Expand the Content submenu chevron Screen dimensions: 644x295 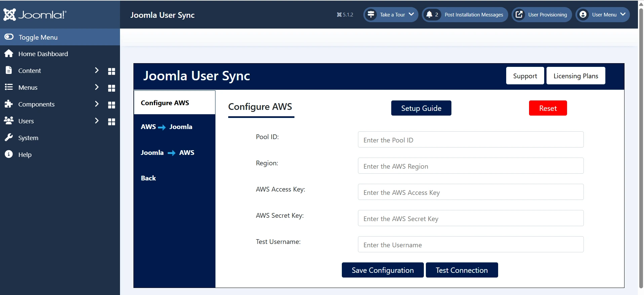pos(97,70)
